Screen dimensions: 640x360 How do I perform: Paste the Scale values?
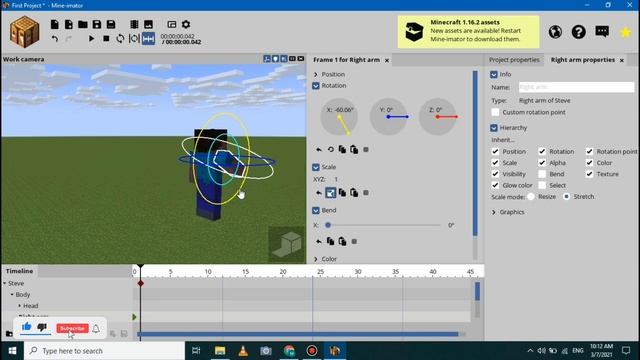click(x=354, y=193)
